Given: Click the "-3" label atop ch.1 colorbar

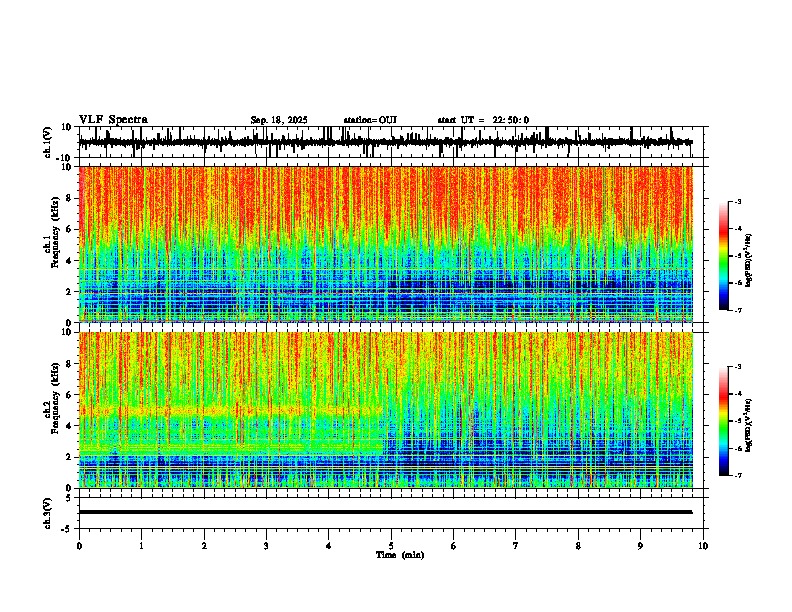Looking at the screenshot, I should pyautogui.click(x=737, y=201).
